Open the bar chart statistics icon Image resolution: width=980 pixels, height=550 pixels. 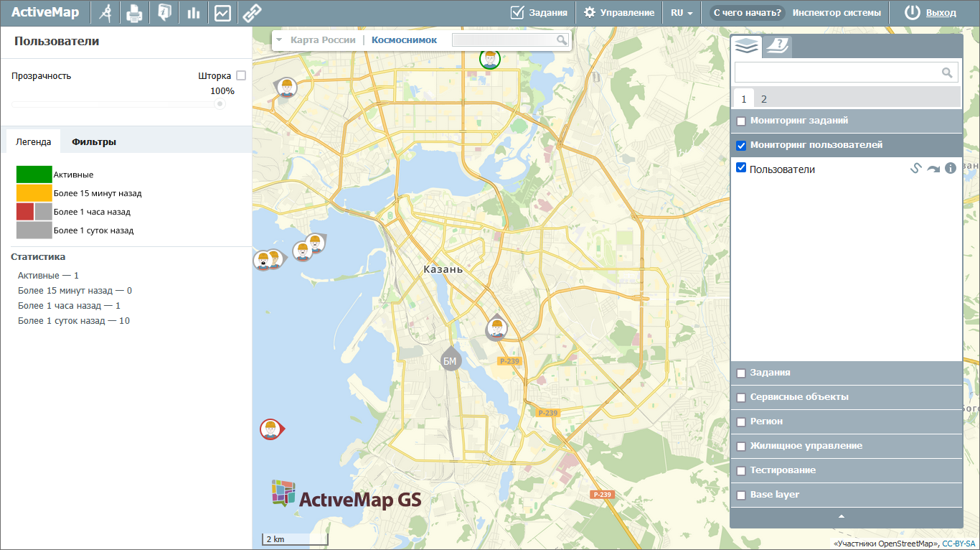tap(193, 12)
